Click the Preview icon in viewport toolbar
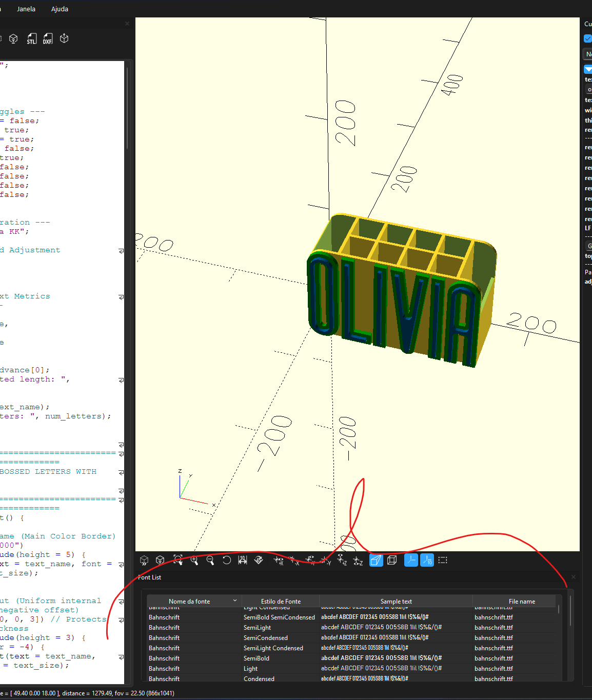Image resolution: width=592 pixels, height=700 pixels. click(x=144, y=561)
